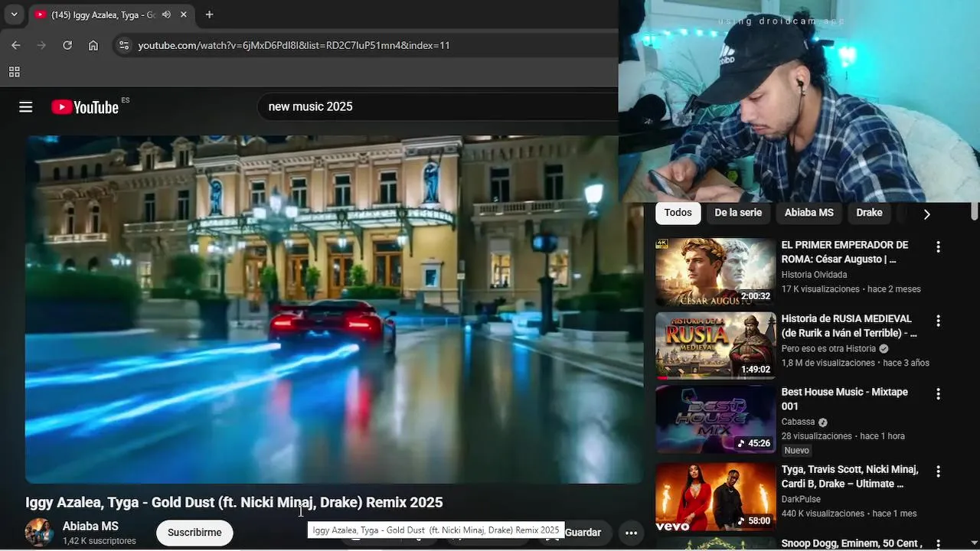Open options menu for Best House Music video
Screen dimensions: 980x551
[x=938, y=394]
